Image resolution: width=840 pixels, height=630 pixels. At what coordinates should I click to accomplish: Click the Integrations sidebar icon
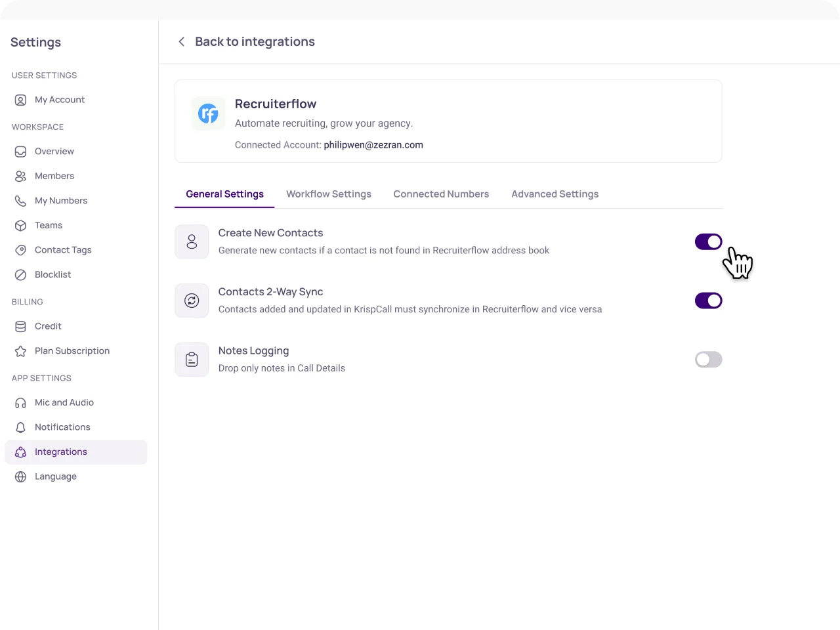click(x=20, y=452)
